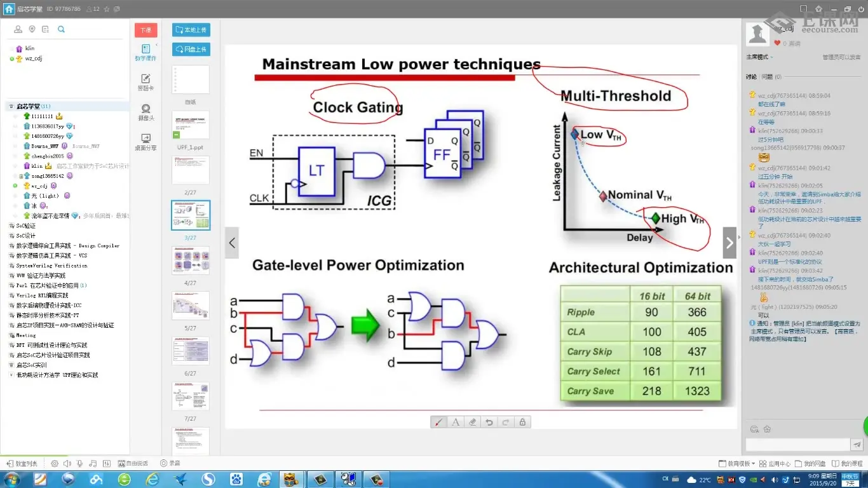
Task: Click the home icon in the title bar
Action: (9, 9)
